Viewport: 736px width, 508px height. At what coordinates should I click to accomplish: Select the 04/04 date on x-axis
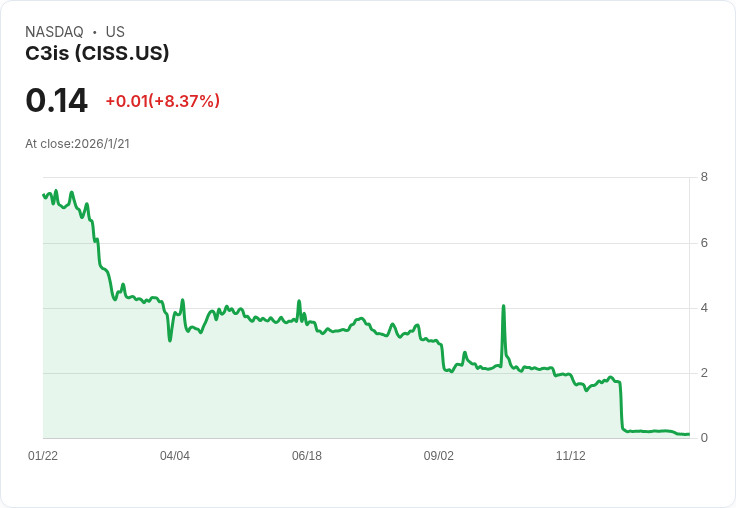[175, 456]
